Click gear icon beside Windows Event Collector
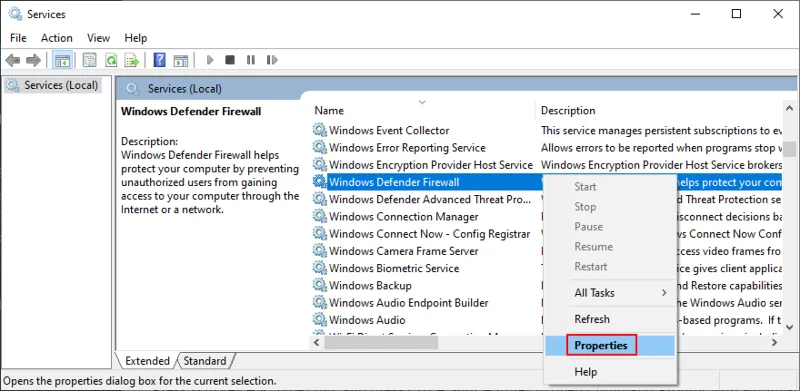 pyautogui.click(x=320, y=130)
